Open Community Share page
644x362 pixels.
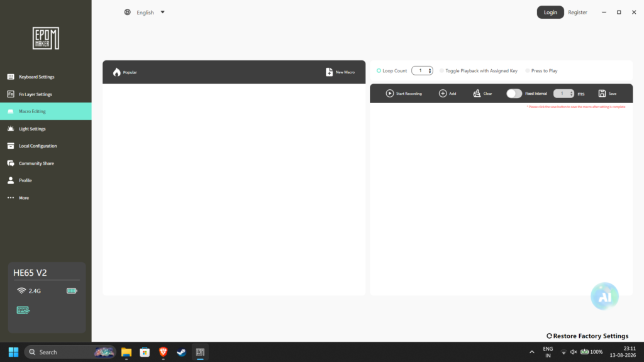45,163
